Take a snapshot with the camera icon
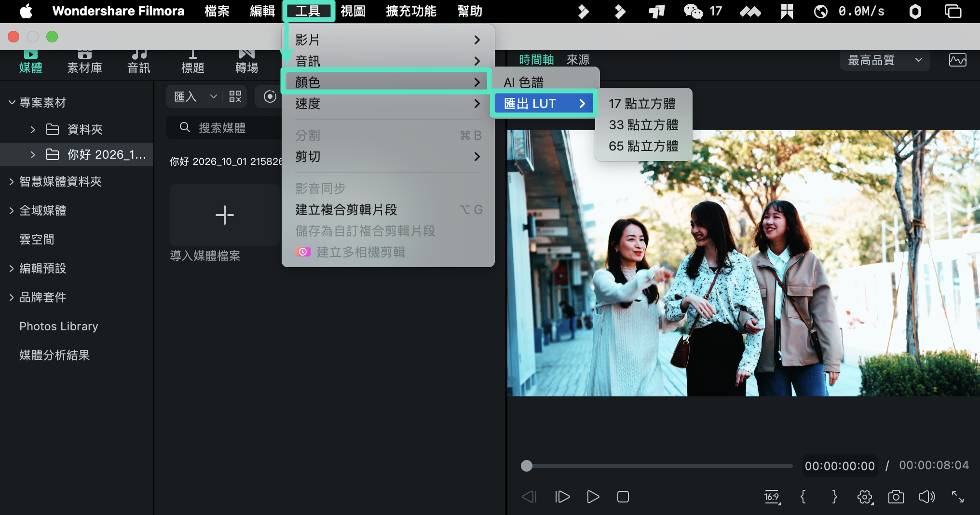980x515 pixels. [896, 497]
